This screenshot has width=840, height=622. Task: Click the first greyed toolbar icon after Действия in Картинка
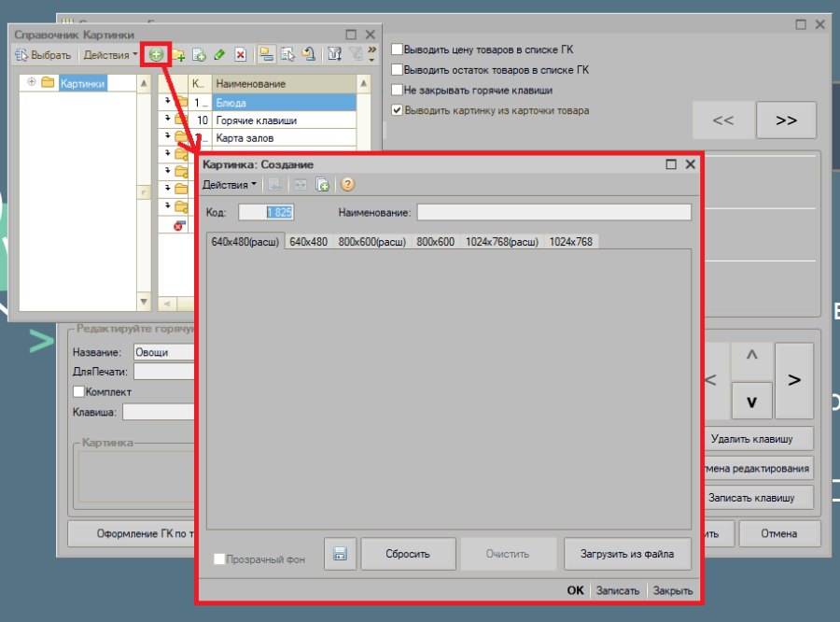click(x=274, y=185)
